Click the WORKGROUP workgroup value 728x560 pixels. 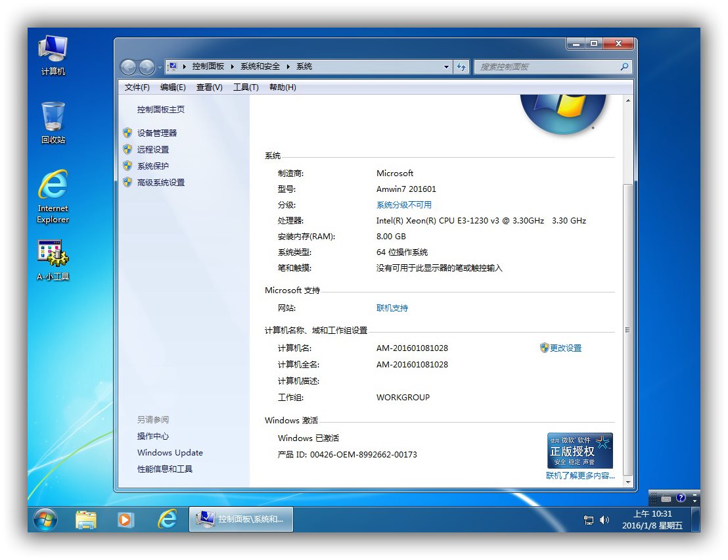(403, 398)
